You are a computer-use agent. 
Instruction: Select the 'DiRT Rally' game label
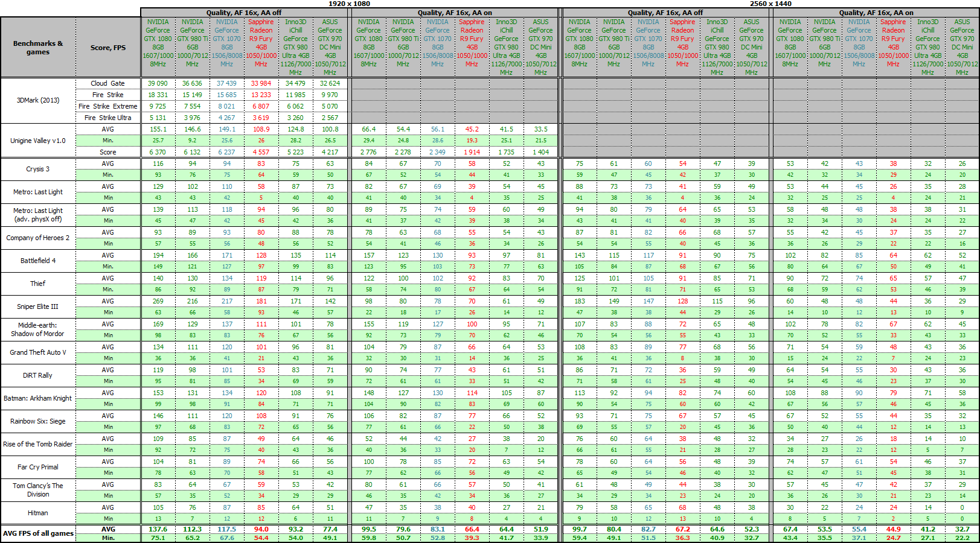point(38,375)
